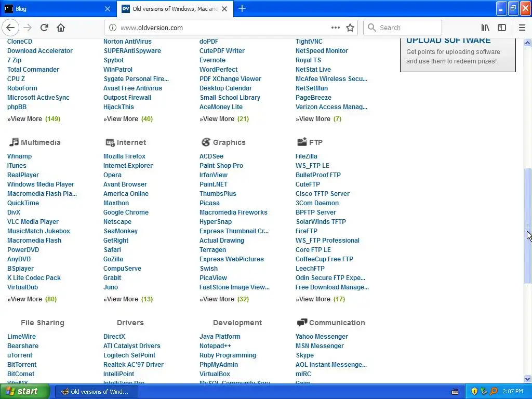
Task: Close the Blog tab
Action: (108, 9)
